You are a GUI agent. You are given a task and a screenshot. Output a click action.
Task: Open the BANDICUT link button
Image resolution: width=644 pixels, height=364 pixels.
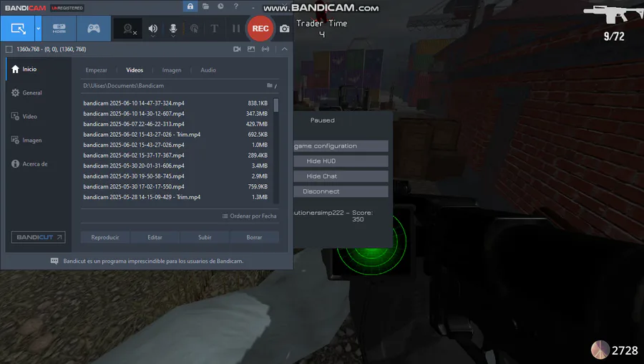[38, 237]
